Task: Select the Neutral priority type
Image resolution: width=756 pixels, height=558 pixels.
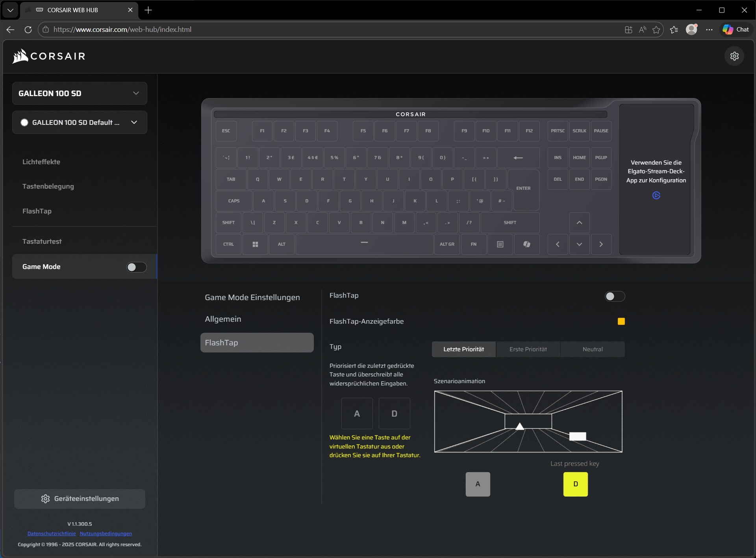Action: [592, 349]
